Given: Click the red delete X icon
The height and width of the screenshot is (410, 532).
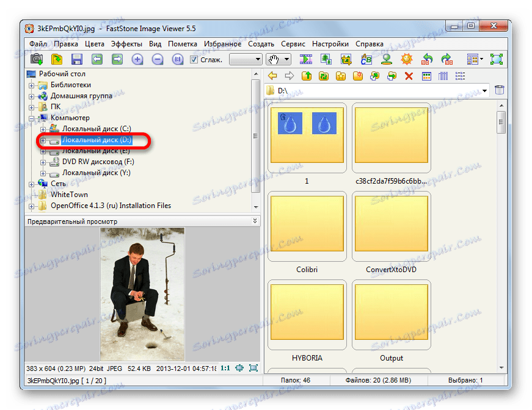Looking at the screenshot, I should 409,76.
